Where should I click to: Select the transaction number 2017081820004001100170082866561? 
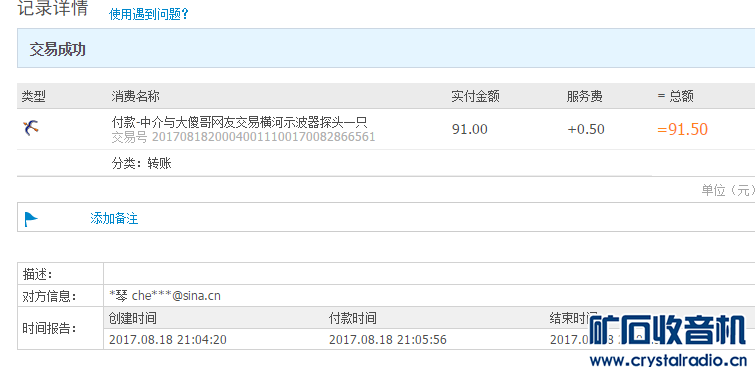click(263, 137)
